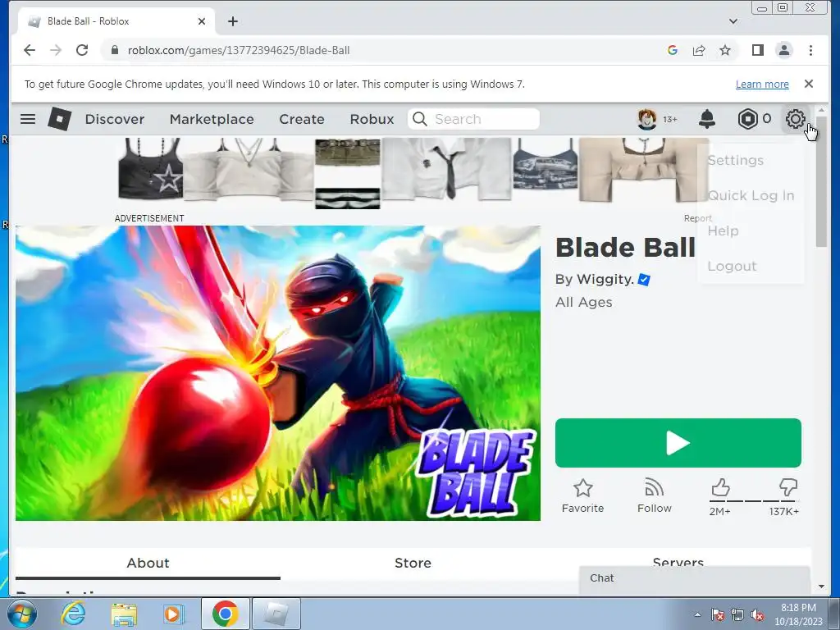Go forward with the browser forward arrow
This screenshot has width=840, height=630.
pos(56,50)
